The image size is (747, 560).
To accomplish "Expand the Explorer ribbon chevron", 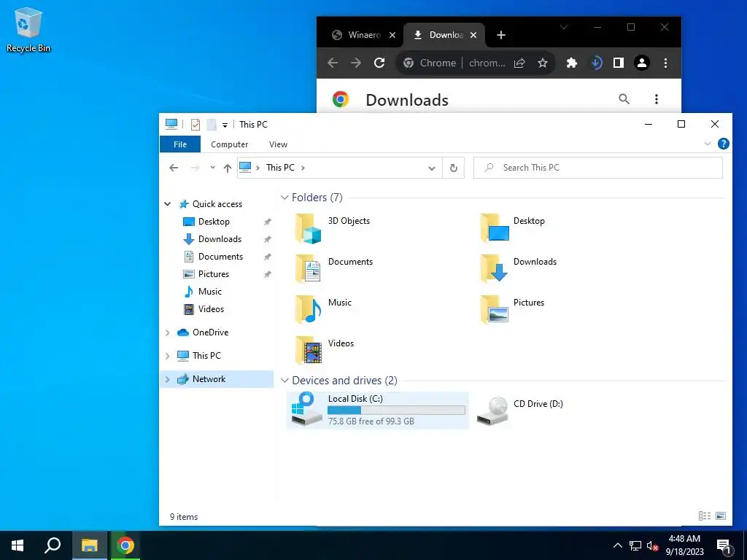I will click(x=708, y=144).
